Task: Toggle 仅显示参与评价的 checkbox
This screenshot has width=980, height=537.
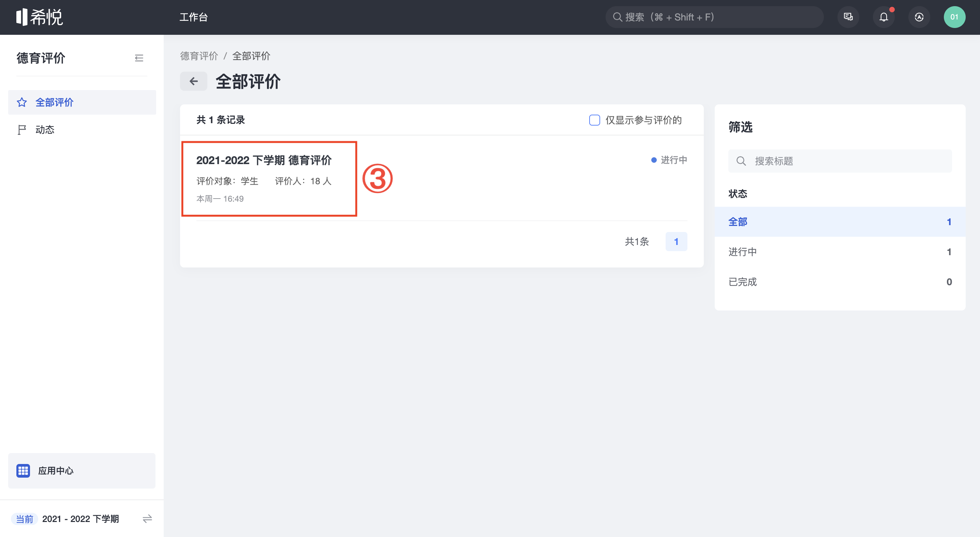Action: click(594, 120)
